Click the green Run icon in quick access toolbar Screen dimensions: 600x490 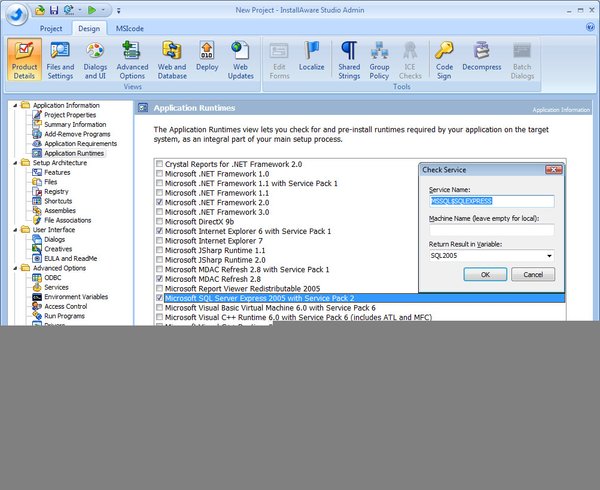(x=92, y=10)
